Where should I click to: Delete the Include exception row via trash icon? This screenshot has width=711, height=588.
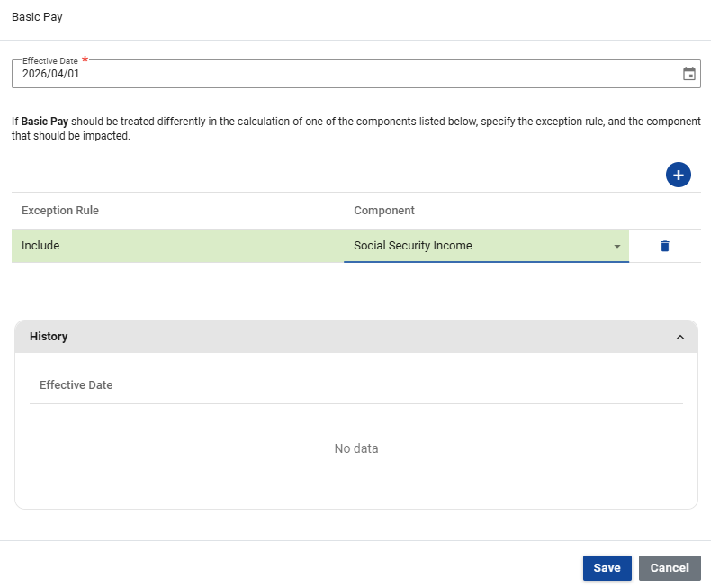(x=665, y=246)
